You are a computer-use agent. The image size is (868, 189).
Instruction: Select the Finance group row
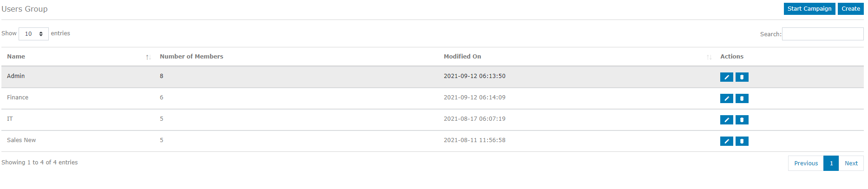click(x=433, y=98)
